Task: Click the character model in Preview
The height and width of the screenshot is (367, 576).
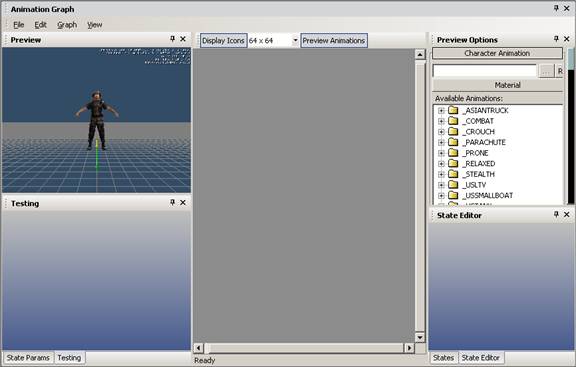Action: [x=97, y=120]
